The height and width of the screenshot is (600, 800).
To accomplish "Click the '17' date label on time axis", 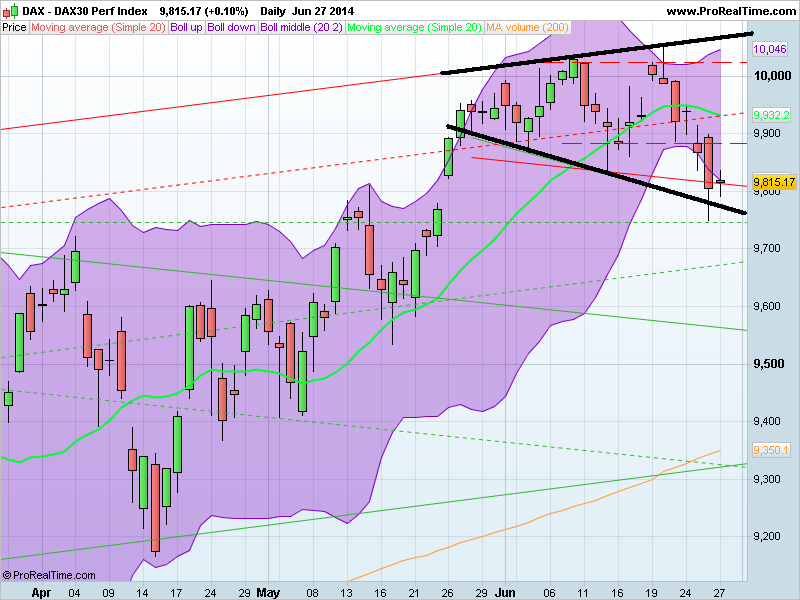I will (x=176, y=593).
